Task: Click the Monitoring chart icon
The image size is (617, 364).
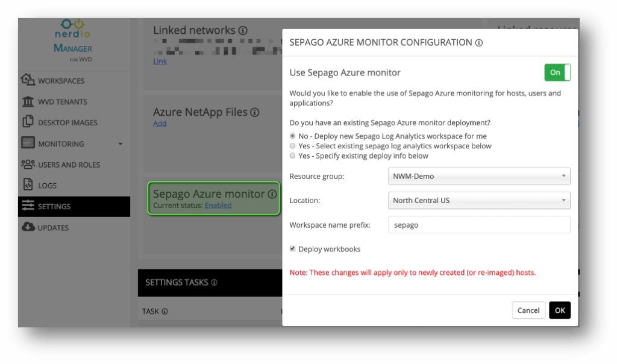Action: click(28, 143)
